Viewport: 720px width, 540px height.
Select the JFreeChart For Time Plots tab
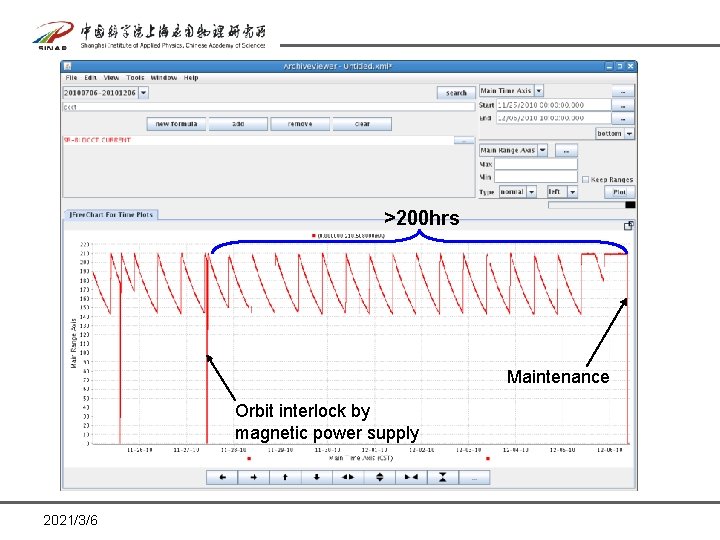click(x=111, y=214)
